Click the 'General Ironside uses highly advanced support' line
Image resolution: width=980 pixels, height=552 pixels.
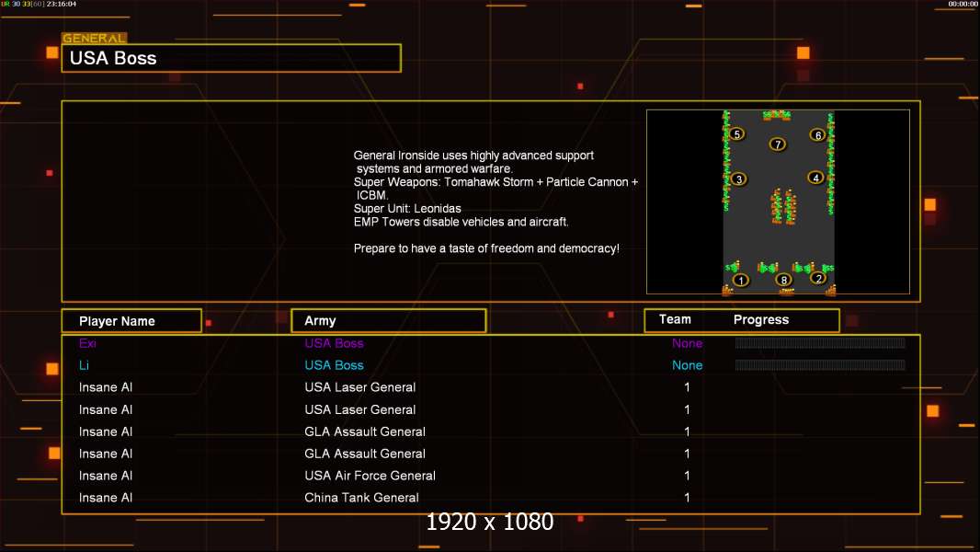point(473,155)
